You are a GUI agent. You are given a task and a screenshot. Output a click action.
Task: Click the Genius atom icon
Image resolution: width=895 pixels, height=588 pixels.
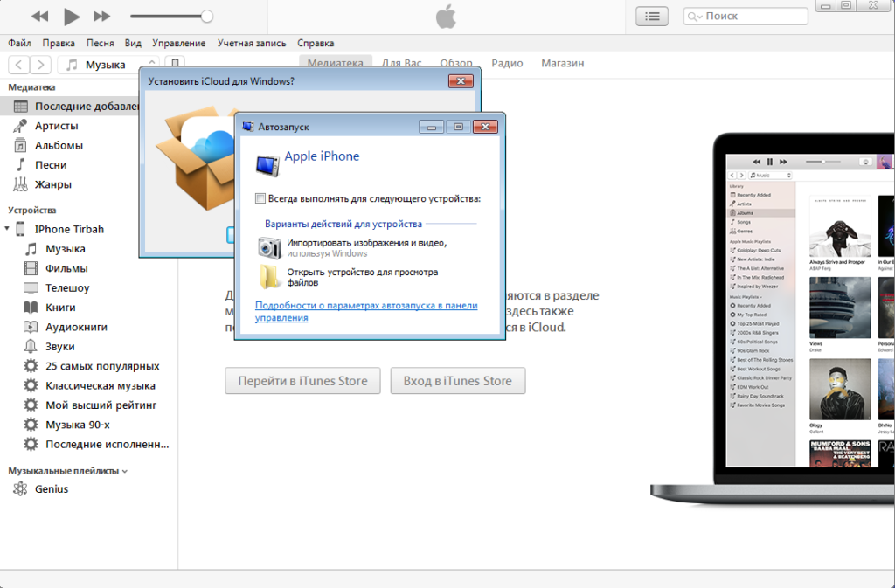[x=20, y=489]
